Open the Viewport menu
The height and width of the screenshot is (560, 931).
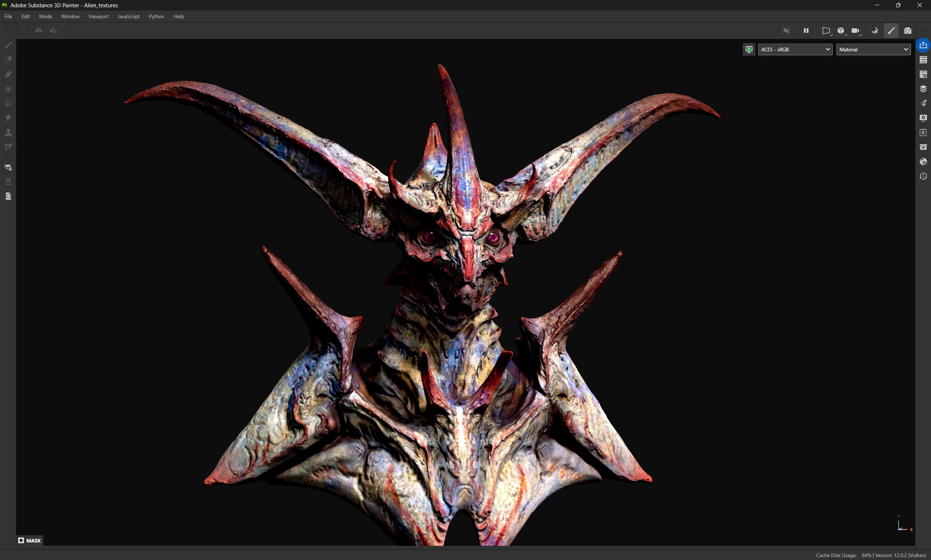click(x=99, y=16)
